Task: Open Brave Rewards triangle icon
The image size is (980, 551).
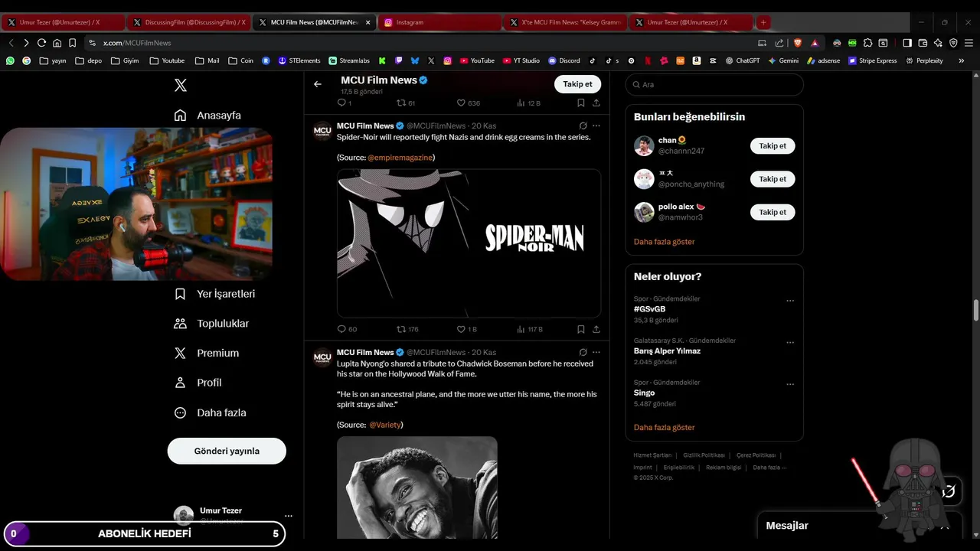Action: click(815, 43)
